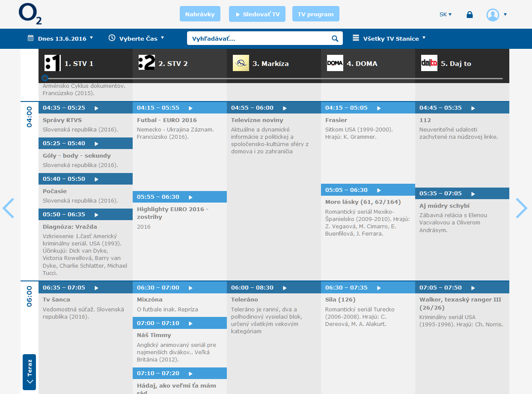Click the Teraz button
This screenshot has height=394, width=532.
29,372
